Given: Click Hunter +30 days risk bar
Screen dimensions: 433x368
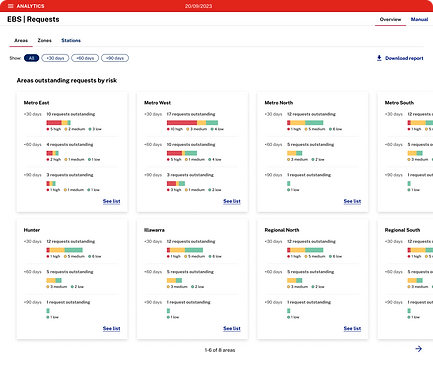Looking at the screenshot, I should (x=64, y=250).
